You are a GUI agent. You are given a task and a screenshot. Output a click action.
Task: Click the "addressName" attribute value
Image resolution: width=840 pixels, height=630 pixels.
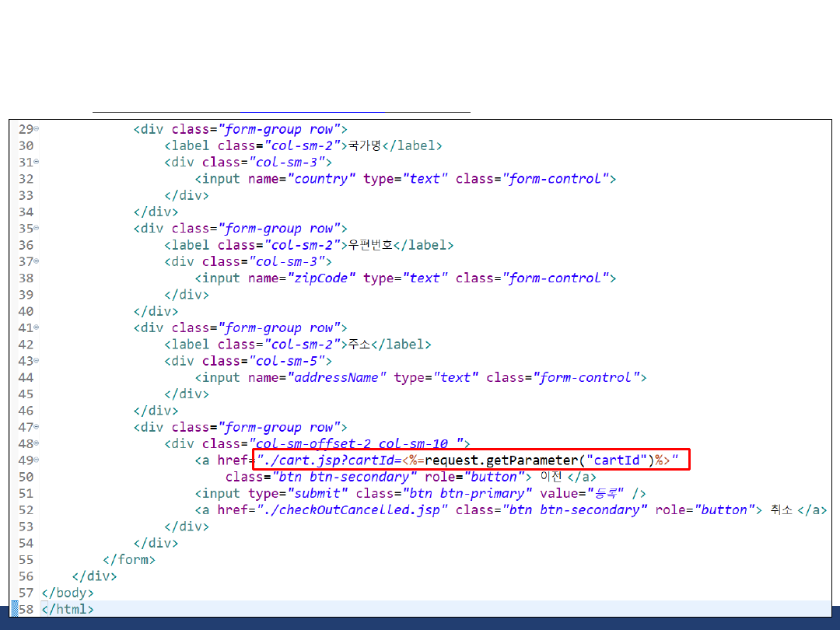click(x=337, y=378)
